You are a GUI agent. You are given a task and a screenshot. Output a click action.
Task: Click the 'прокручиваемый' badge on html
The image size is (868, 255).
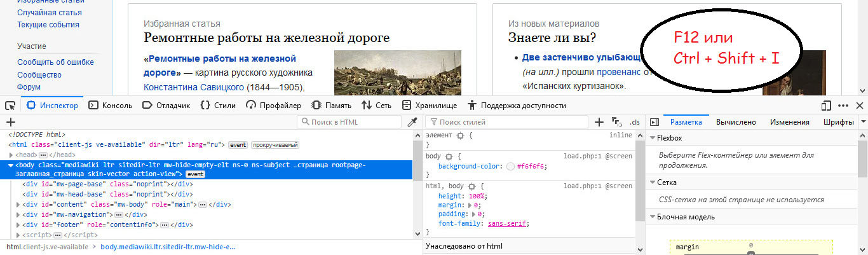(275, 145)
